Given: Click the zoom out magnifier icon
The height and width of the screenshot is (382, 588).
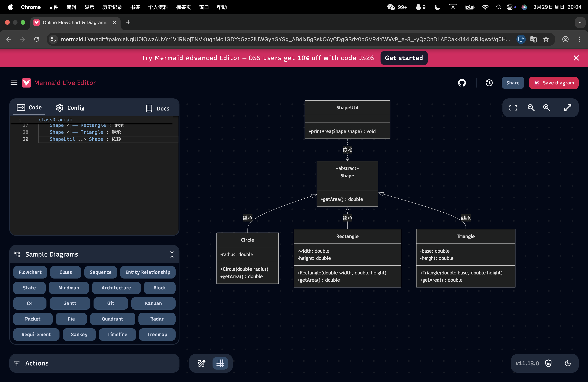Looking at the screenshot, I should pyautogui.click(x=531, y=108).
